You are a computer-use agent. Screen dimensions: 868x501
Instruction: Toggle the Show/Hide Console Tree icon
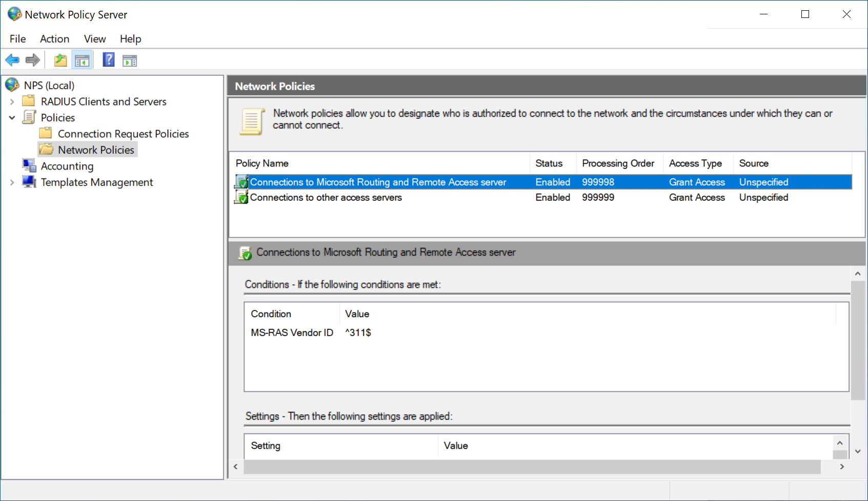pos(82,60)
